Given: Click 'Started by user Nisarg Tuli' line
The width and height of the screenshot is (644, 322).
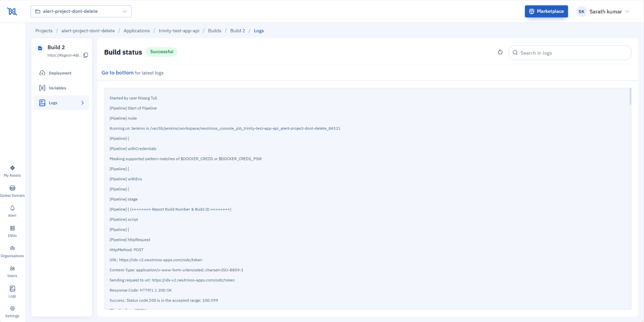Looking at the screenshot, I should pos(133,98).
